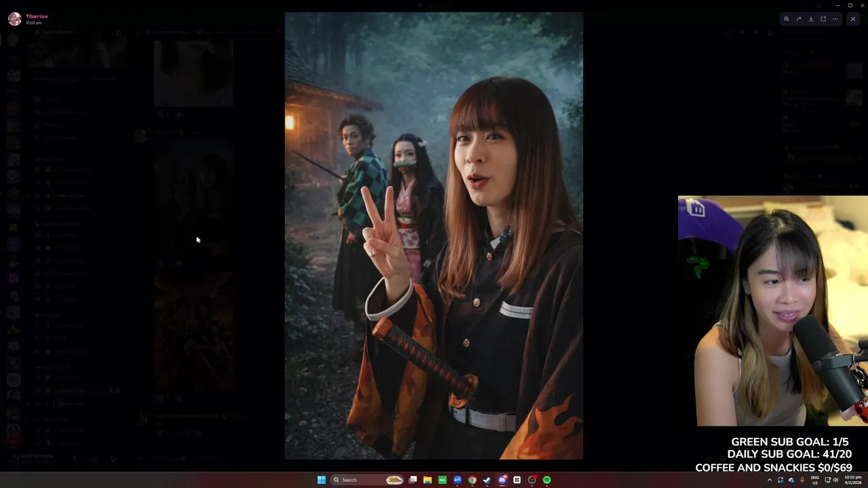Open Task View from taskbar
Viewport: 868px width, 488px height.
tap(413, 480)
